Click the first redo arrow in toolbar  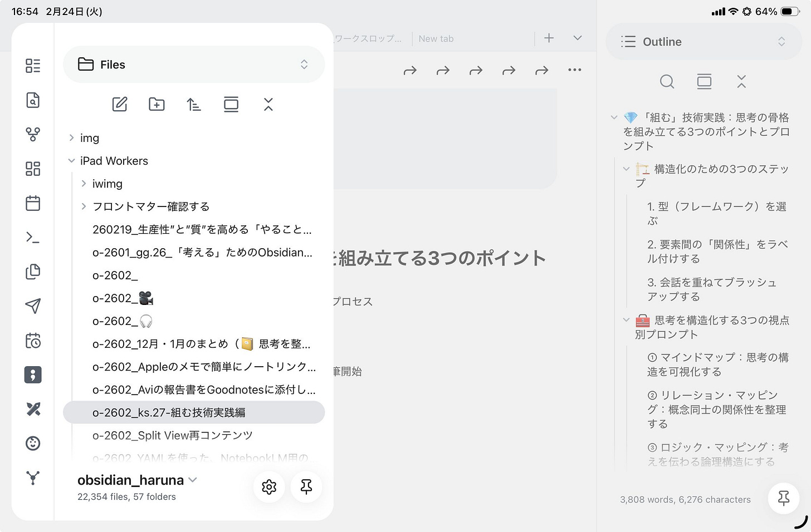pyautogui.click(x=410, y=70)
